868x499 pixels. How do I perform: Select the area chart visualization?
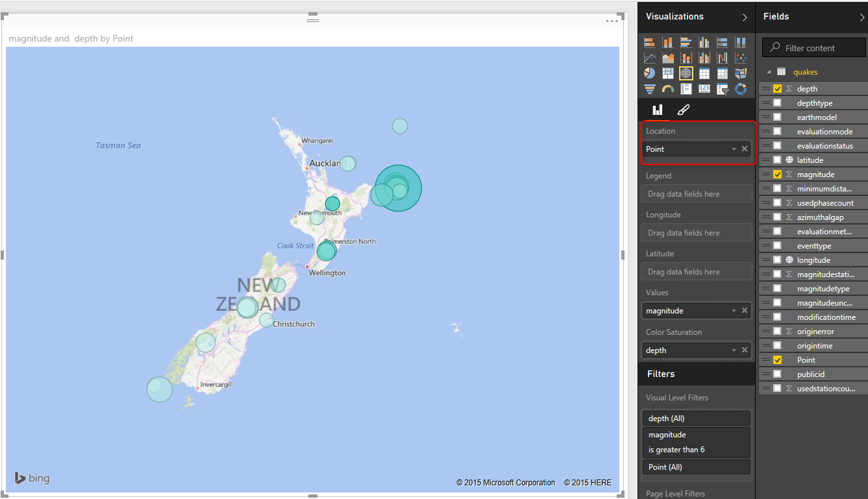(667, 58)
